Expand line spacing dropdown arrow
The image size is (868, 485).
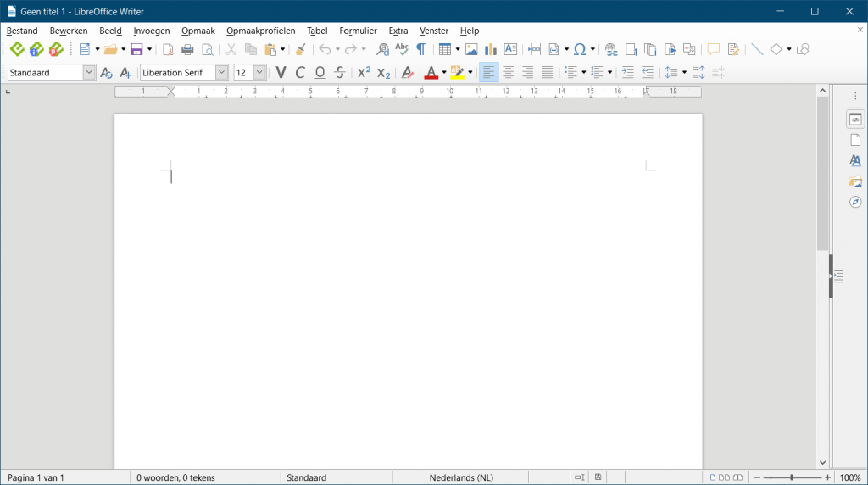pyautogui.click(x=684, y=73)
